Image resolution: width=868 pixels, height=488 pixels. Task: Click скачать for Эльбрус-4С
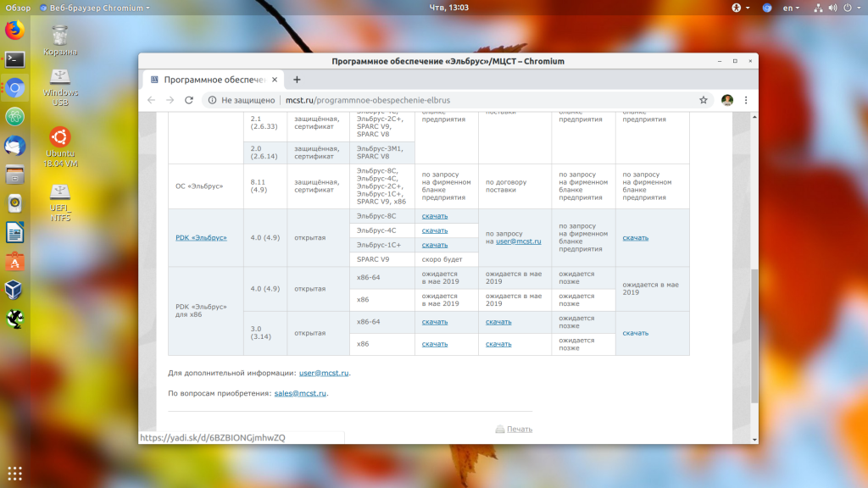pyautogui.click(x=435, y=230)
